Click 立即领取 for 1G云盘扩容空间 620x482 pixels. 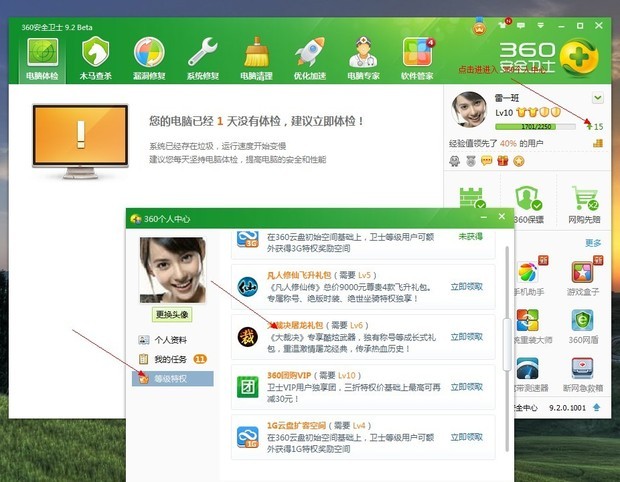click(467, 437)
